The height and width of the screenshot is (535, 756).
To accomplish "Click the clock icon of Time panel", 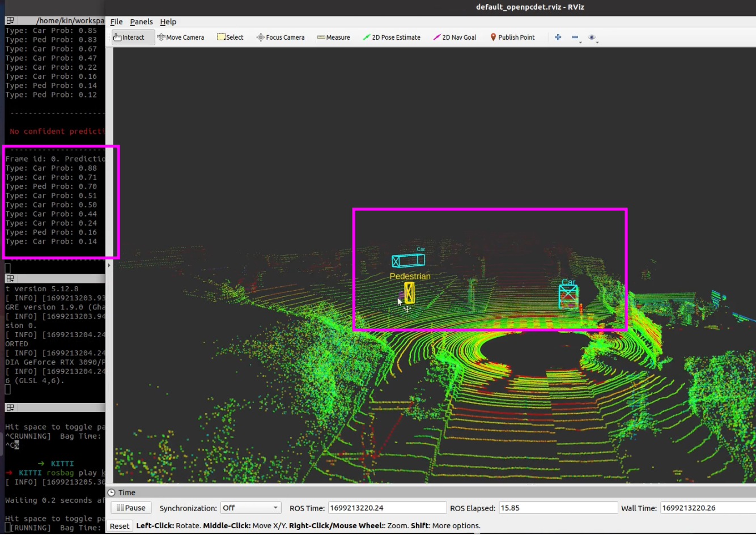I will point(112,492).
